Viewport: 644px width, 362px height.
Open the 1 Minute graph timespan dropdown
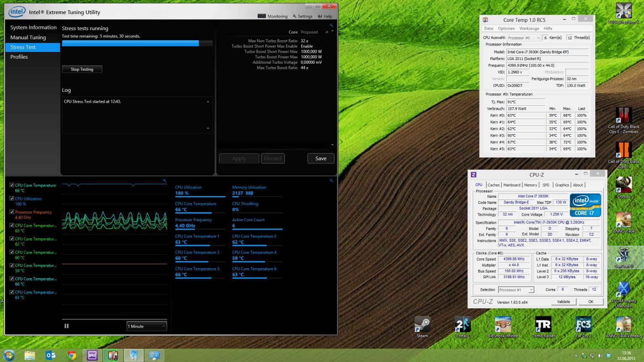point(146,326)
